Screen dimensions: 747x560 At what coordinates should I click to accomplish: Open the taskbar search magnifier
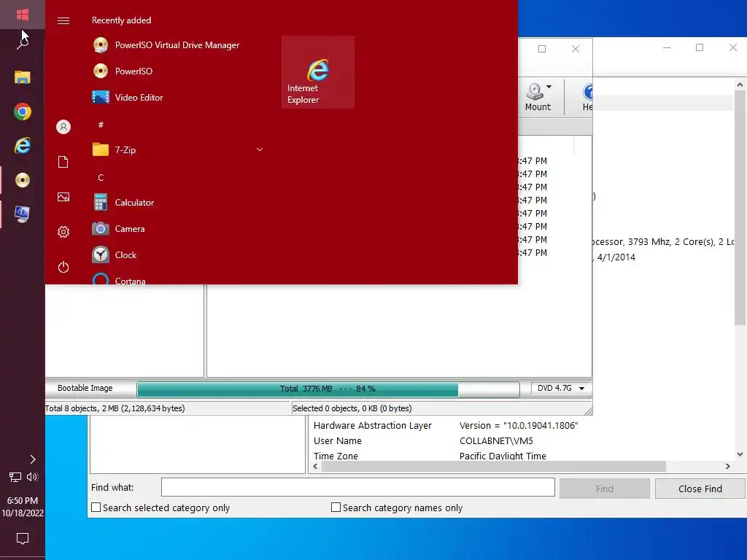tap(23, 43)
